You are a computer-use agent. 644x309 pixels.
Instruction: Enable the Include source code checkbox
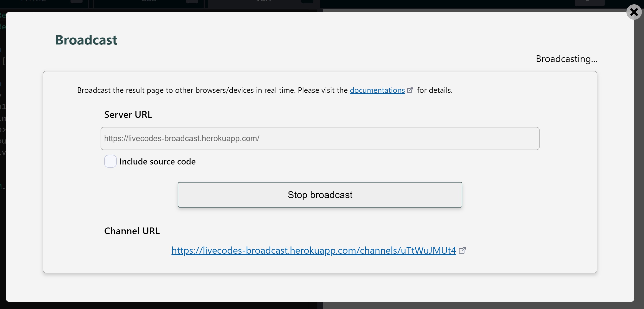110,161
